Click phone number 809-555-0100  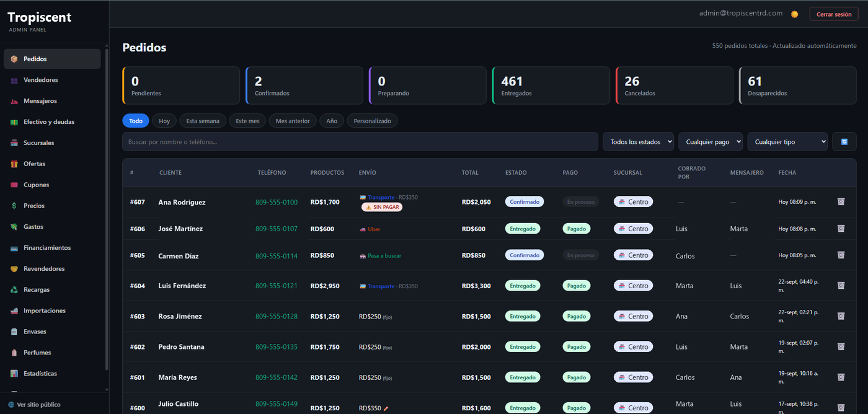[277, 202]
